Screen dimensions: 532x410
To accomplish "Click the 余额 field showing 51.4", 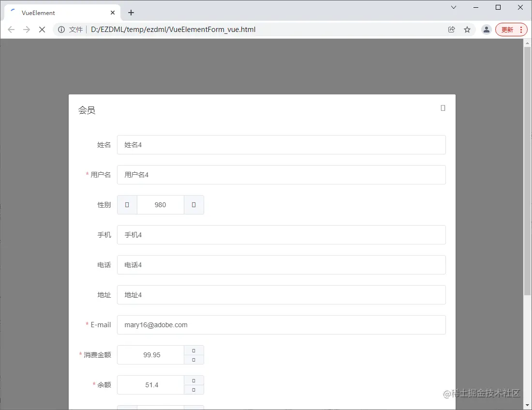I will coord(151,385).
